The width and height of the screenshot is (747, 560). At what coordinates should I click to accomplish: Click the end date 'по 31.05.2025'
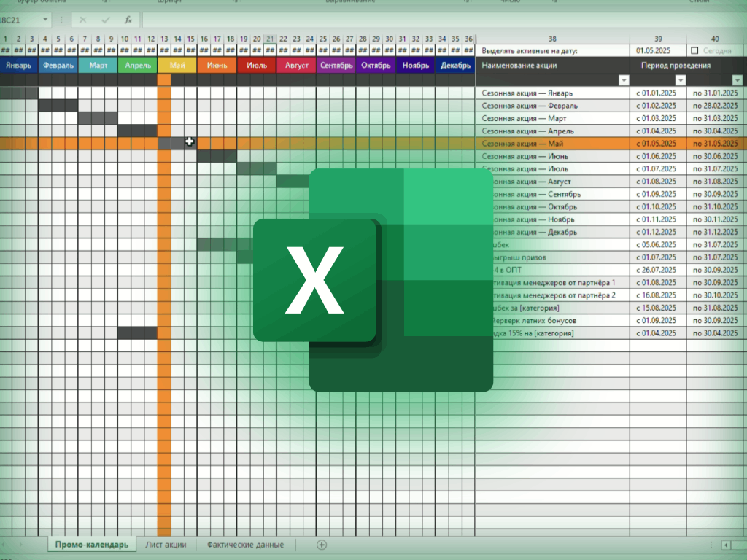tap(715, 144)
